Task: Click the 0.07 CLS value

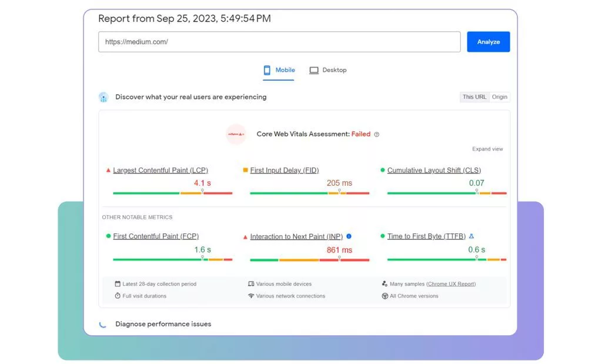Action: (476, 183)
